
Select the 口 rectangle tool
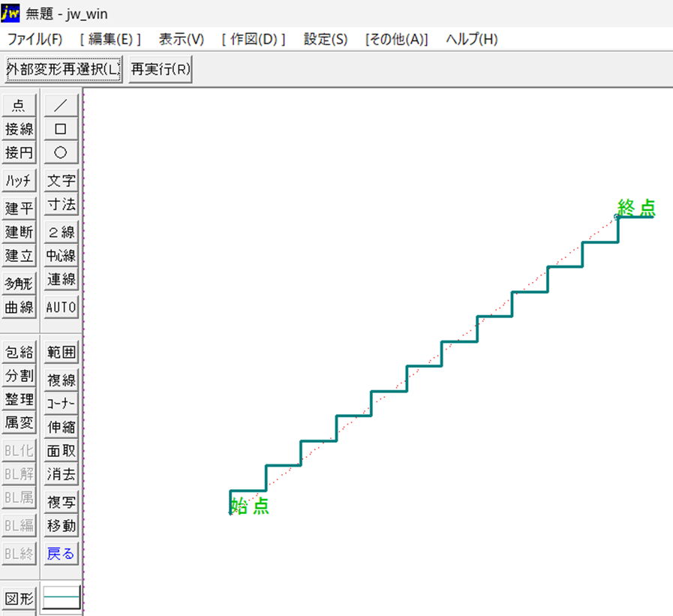(x=61, y=129)
